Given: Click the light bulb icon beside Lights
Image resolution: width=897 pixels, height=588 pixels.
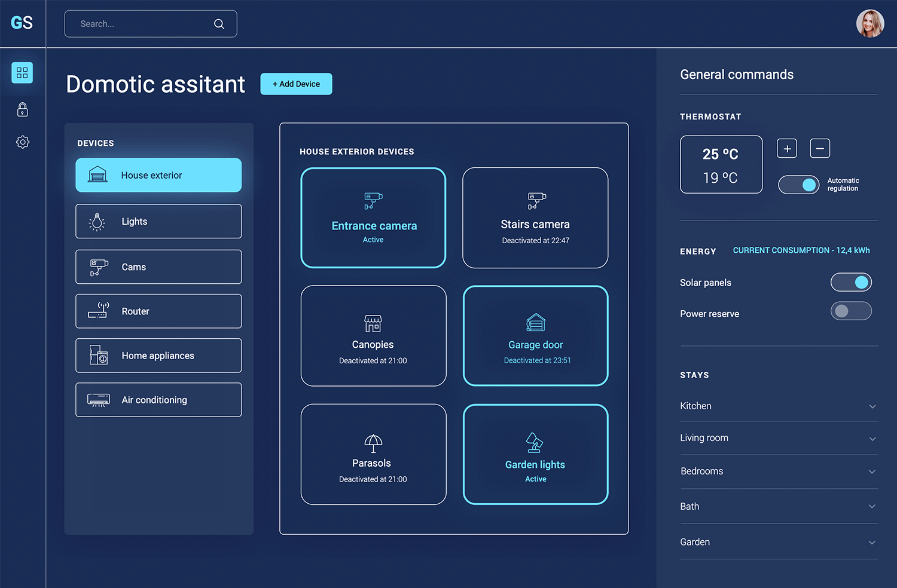Looking at the screenshot, I should point(97,222).
